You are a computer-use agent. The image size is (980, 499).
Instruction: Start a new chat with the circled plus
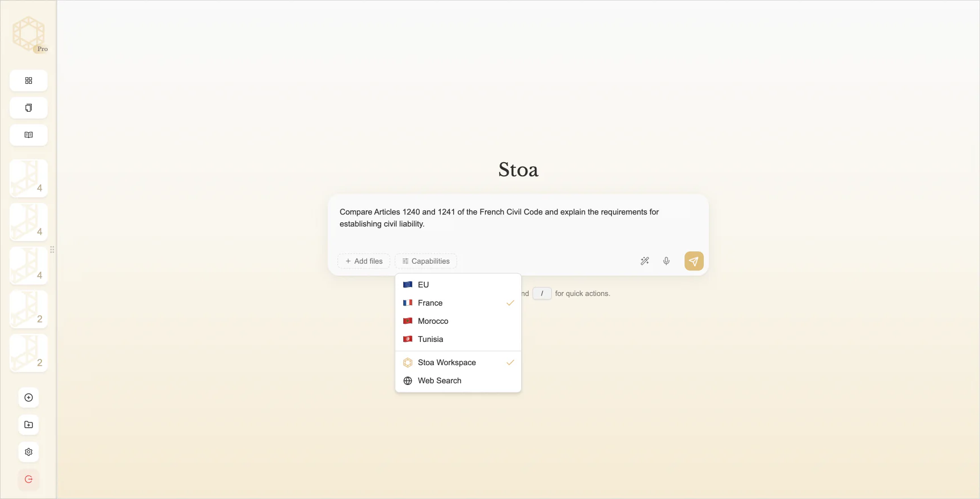coord(28,397)
